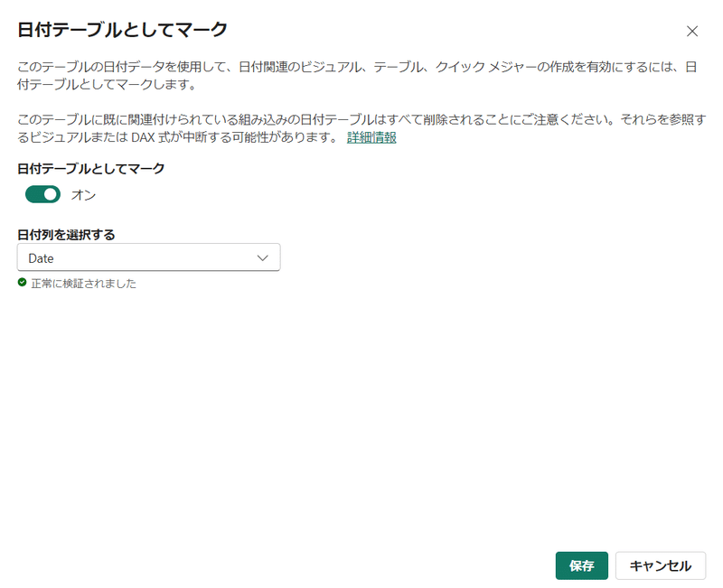Click the green validation checkmark icon
This screenshot has height=588, width=723.
22,282
